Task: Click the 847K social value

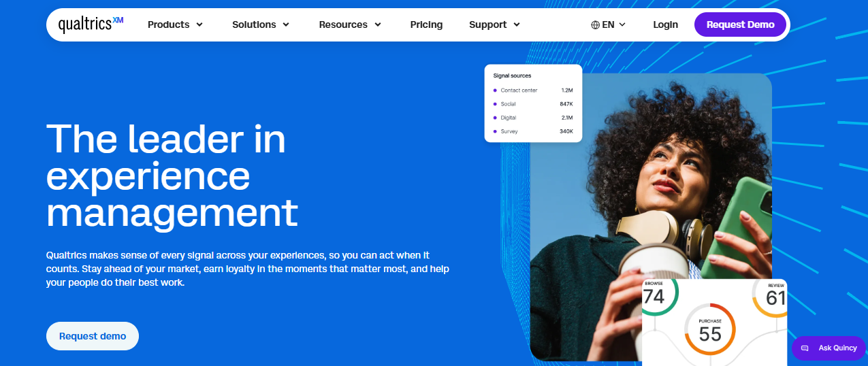Action: (566, 104)
